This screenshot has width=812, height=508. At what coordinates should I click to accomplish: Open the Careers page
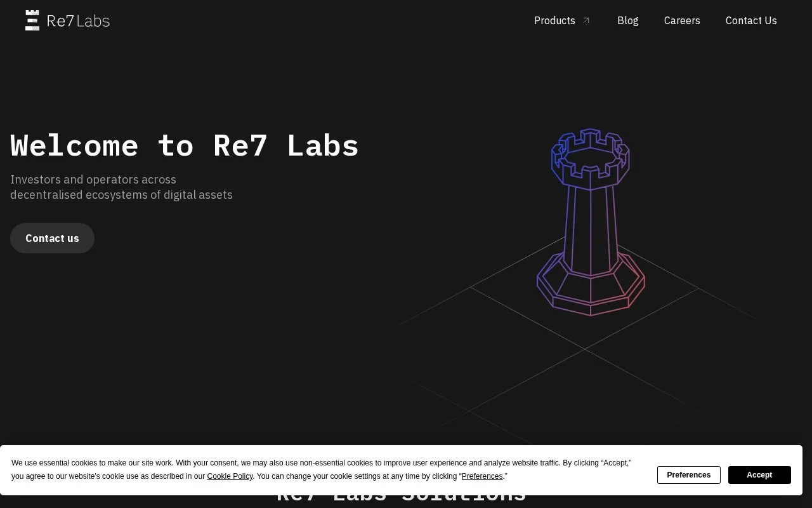pyautogui.click(x=682, y=20)
